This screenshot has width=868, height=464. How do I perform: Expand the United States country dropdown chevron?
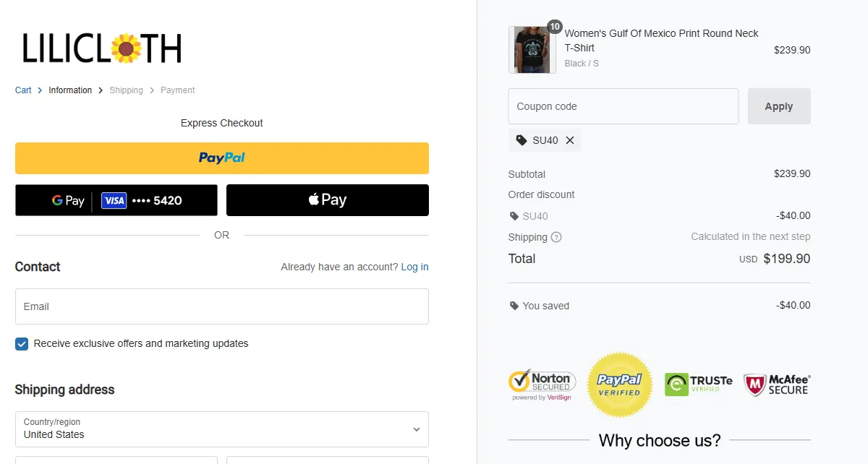coord(416,429)
